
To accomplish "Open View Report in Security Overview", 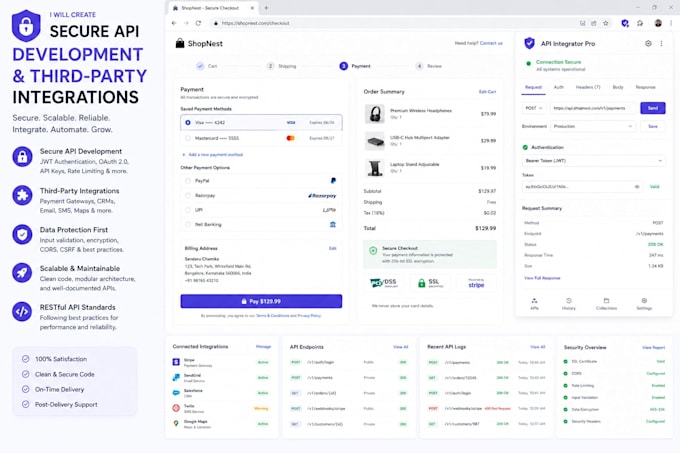I will 654,348.
